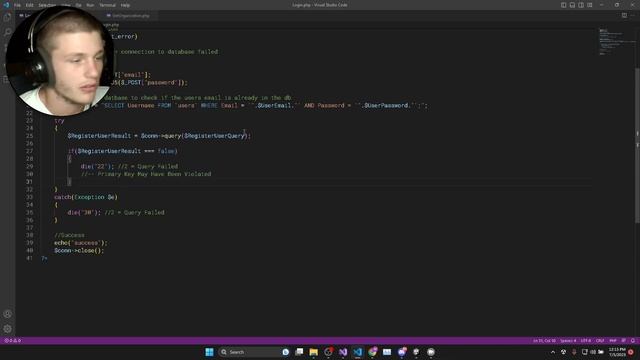
Task: Toggle the secondary side bar layout icon
Action: (x=581, y=5)
